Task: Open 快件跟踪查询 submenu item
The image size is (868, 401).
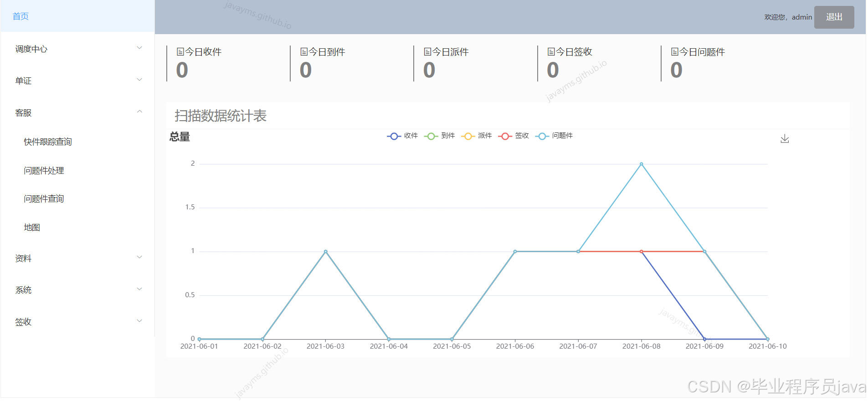Action: coord(48,142)
